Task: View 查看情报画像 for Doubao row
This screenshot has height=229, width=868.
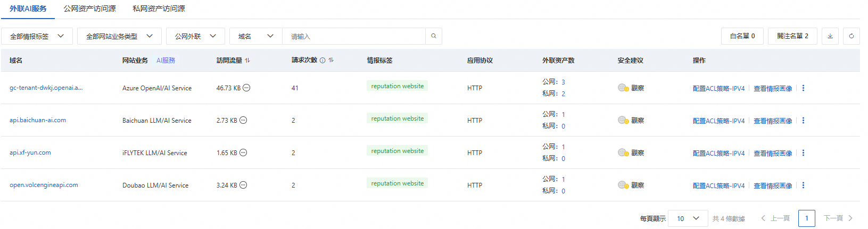Action: tap(773, 185)
